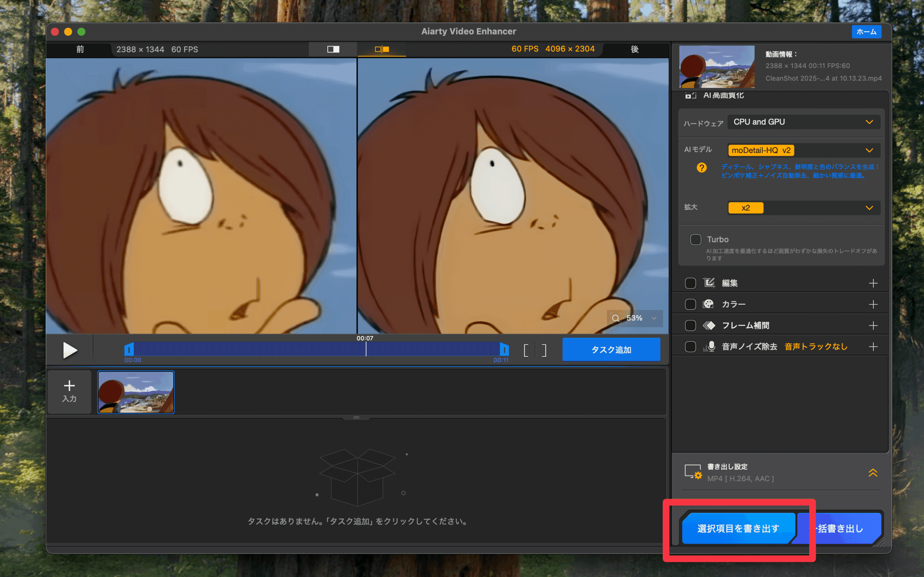Expand the カラー section plus
The height and width of the screenshot is (577, 924).
click(873, 304)
